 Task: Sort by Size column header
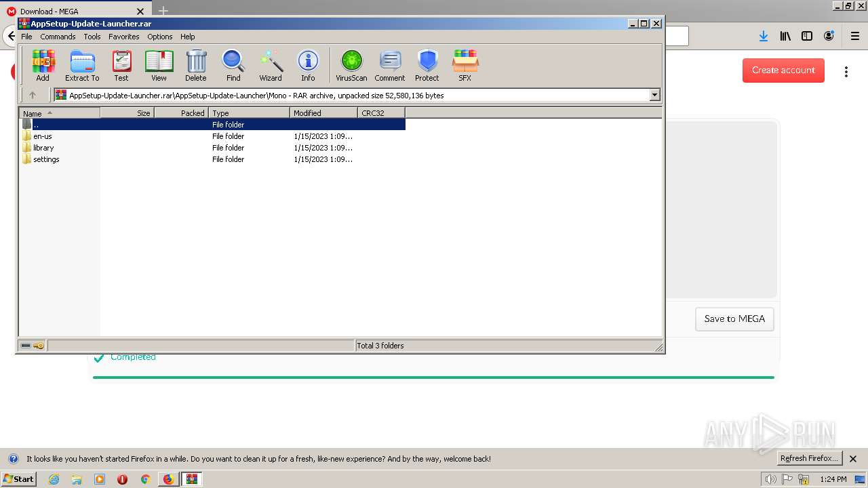(x=127, y=113)
